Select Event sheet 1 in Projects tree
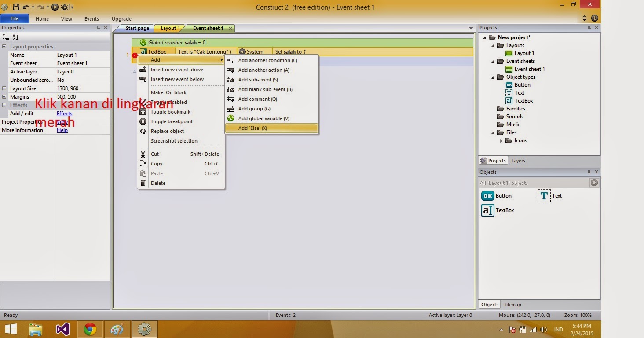The image size is (644, 338). 530,69
